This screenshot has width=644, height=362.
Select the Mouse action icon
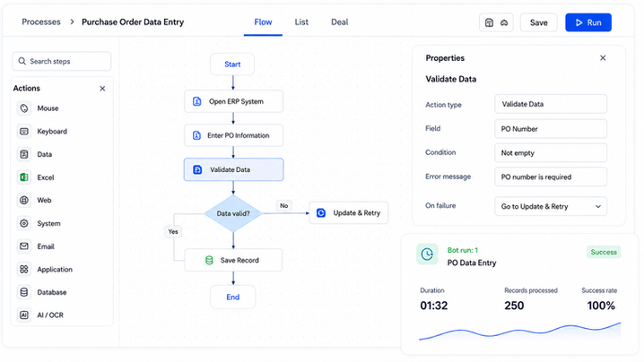click(x=24, y=108)
